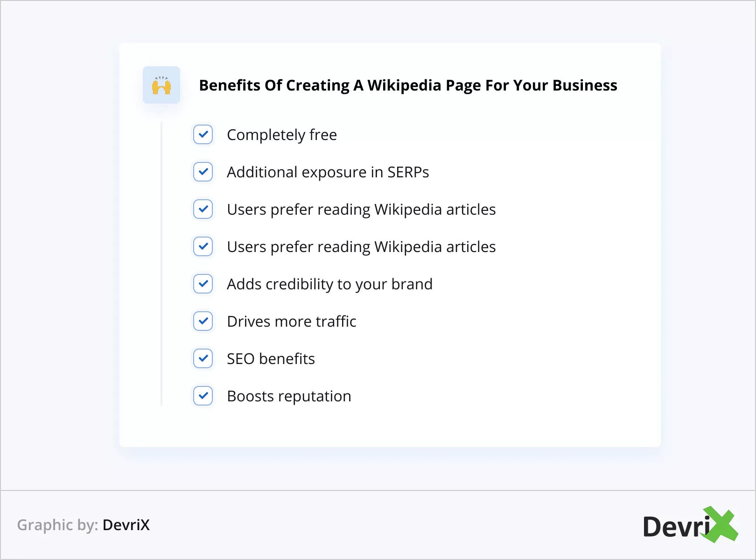
Task: Click the Adds credibility to your brand label
Action: pos(329,284)
